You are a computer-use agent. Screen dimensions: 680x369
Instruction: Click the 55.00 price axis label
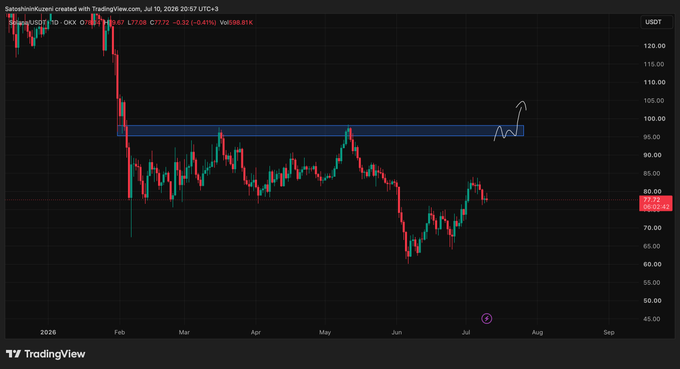click(x=653, y=282)
